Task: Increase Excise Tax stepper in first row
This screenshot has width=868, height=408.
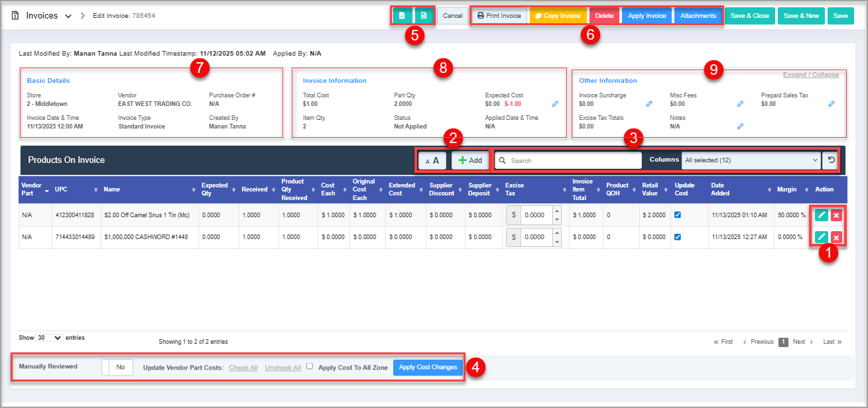Action: tap(556, 211)
